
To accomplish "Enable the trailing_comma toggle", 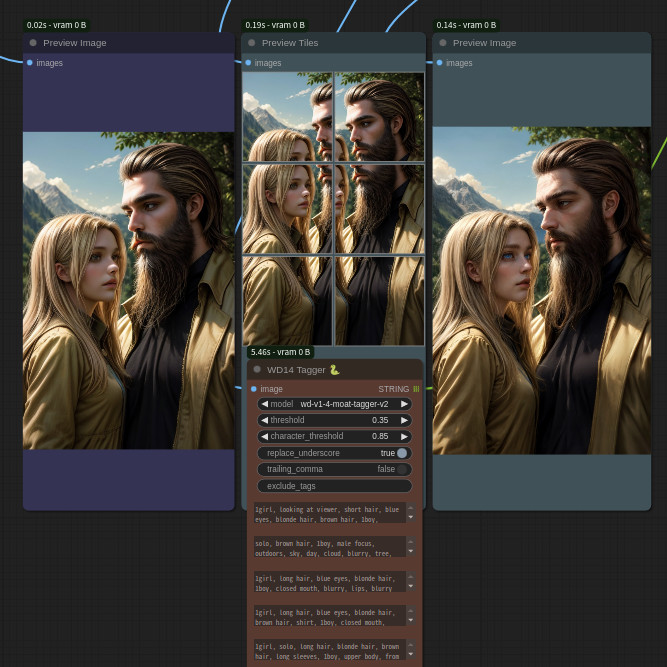I will pyautogui.click(x=401, y=469).
